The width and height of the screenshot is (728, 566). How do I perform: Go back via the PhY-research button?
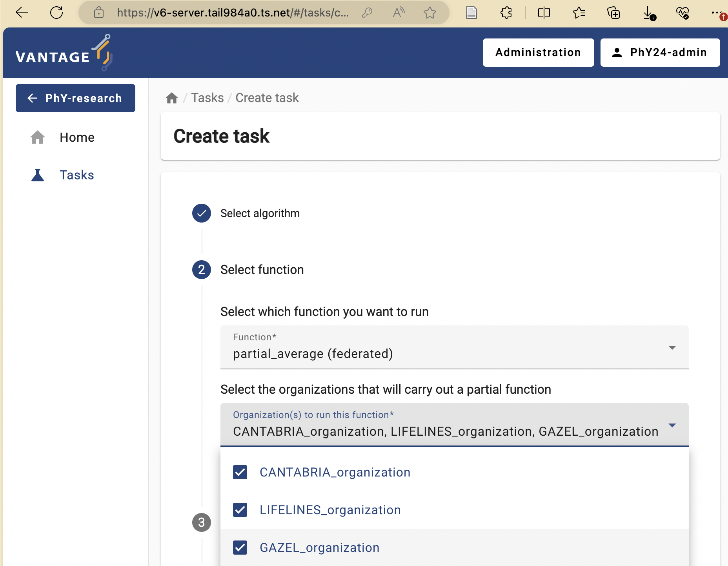pos(75,98)
